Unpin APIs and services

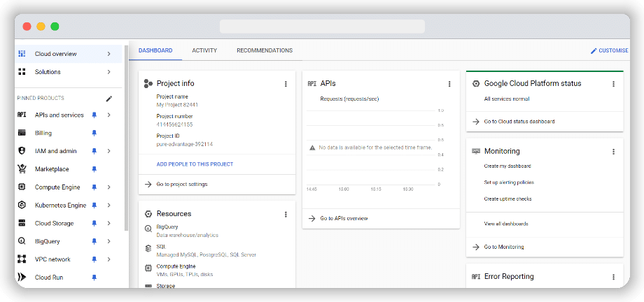tap(94, 115)
